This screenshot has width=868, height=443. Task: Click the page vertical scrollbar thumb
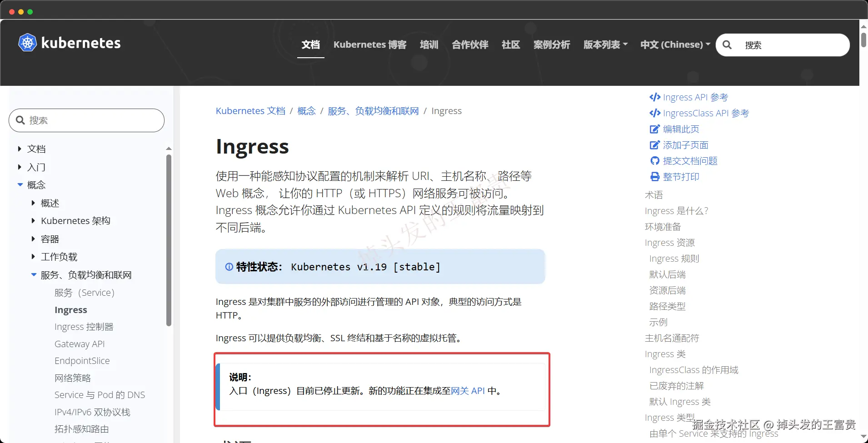coord(863,39)
